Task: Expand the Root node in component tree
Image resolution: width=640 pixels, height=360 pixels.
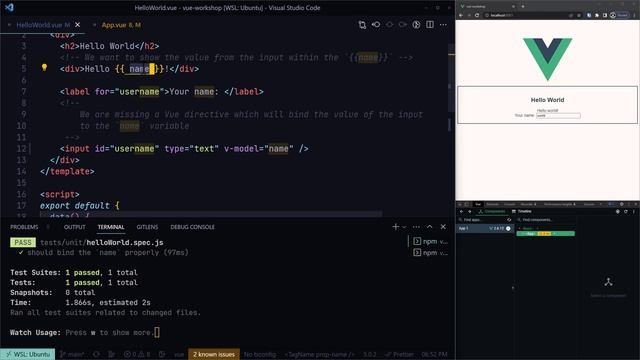Action: pos(519,228)
